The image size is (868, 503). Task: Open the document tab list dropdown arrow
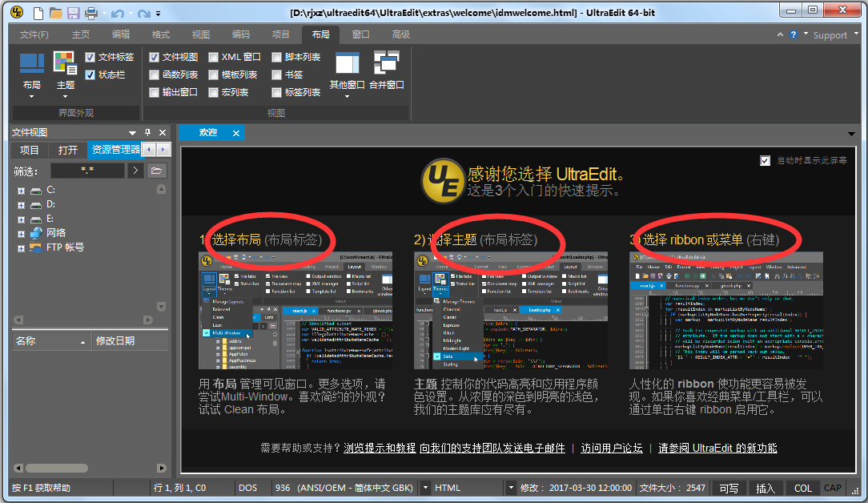click(x=851, y=134)
